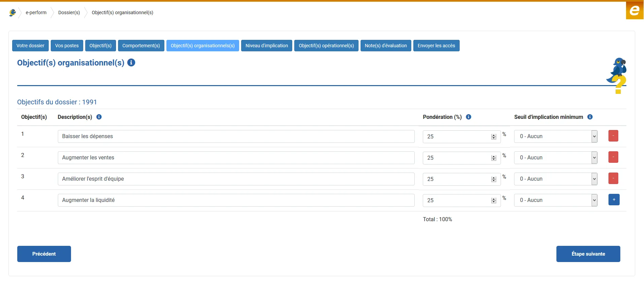This screenshot has height=285, width=644.
Task: Click the Précédent button
Action: coord(44,254)
